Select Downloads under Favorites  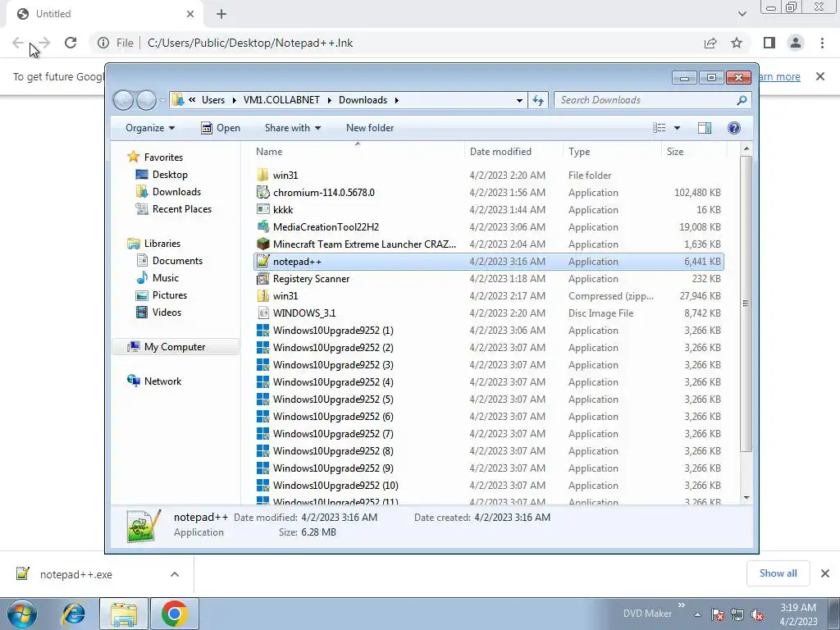point(176,191)
